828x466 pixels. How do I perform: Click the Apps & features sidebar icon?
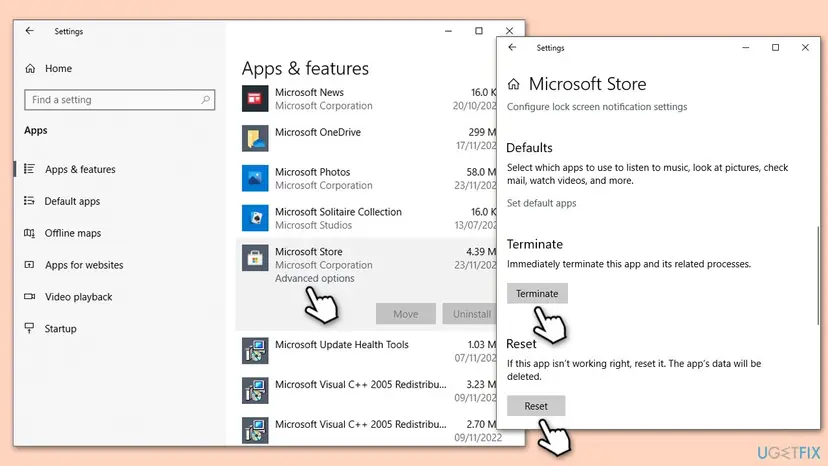(x=30, y=169)
